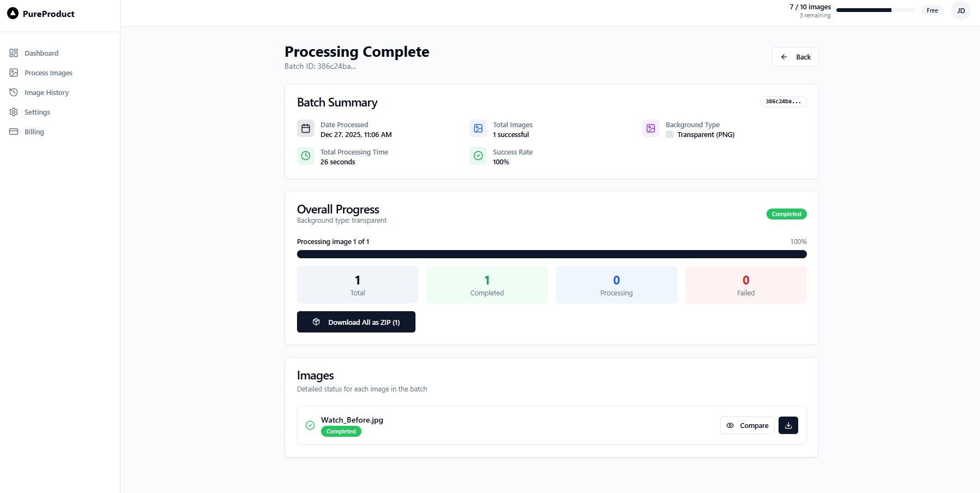
Task: Click the Settings gear icon in sidebar
Action: 14,112
